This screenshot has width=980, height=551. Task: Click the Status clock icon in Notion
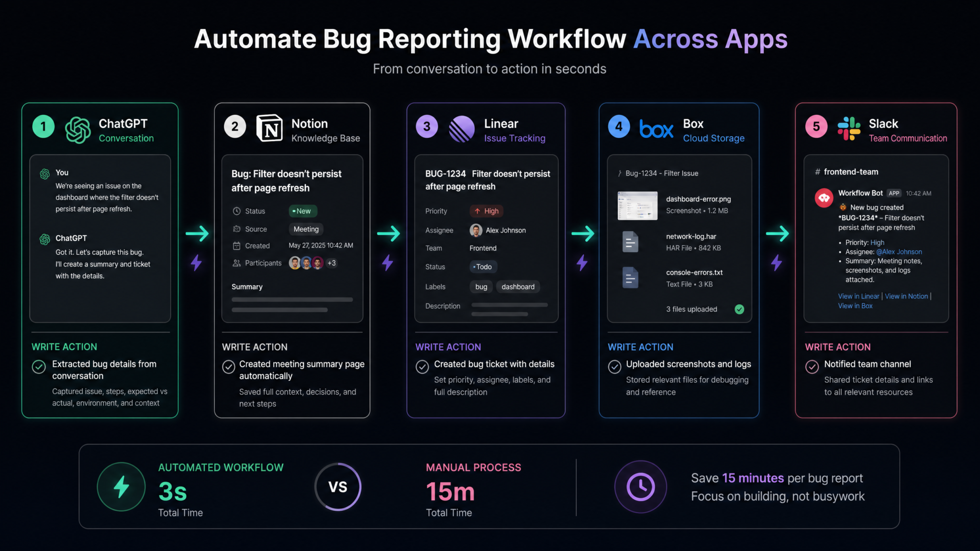coord(236,211)
